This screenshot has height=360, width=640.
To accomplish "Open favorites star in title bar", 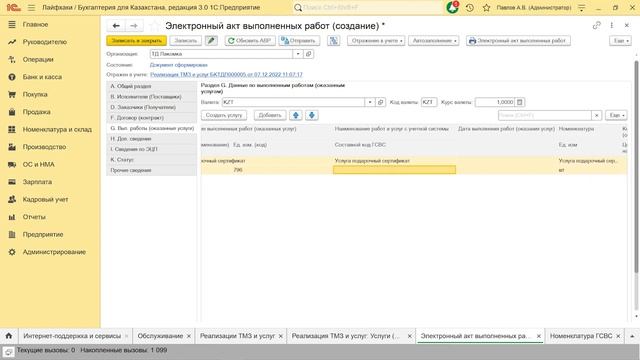I will point(486,8).
